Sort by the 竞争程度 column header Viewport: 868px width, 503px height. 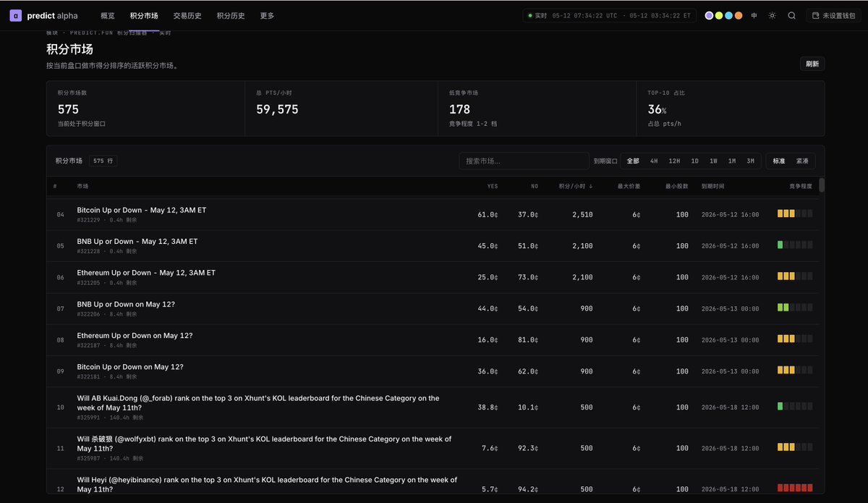[801, 186]
